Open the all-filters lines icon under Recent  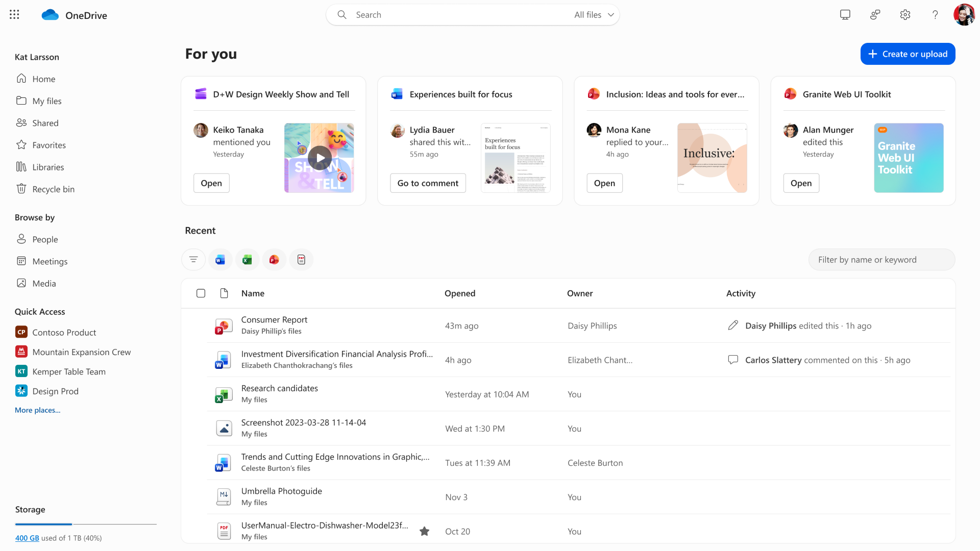(x=193, y=260)
